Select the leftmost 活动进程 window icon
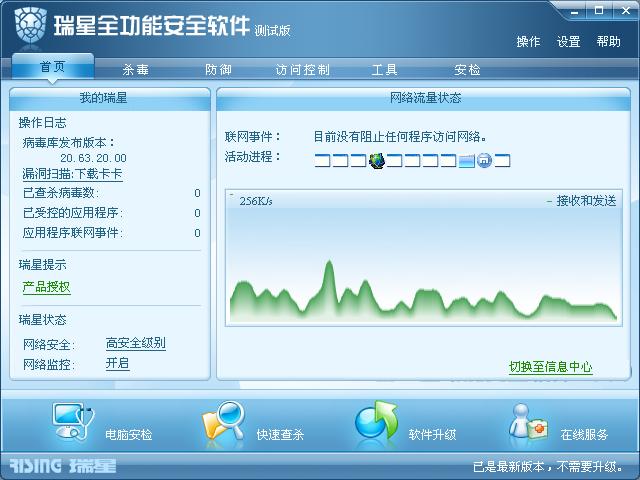The image size is (640, 480). (322, 161)
